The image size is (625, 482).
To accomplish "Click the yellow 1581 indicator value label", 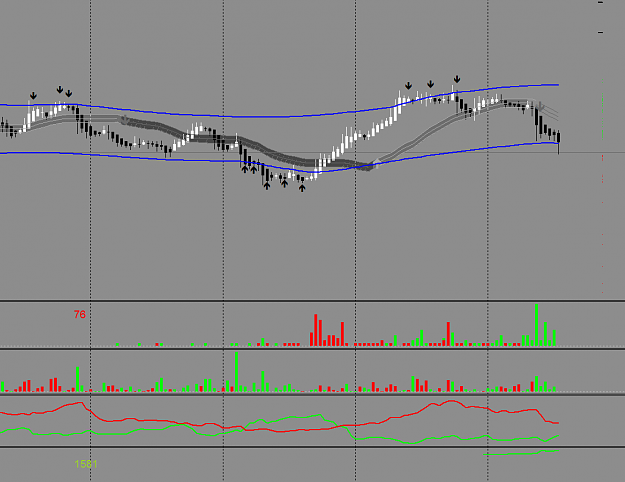I will tap(86, 464).
